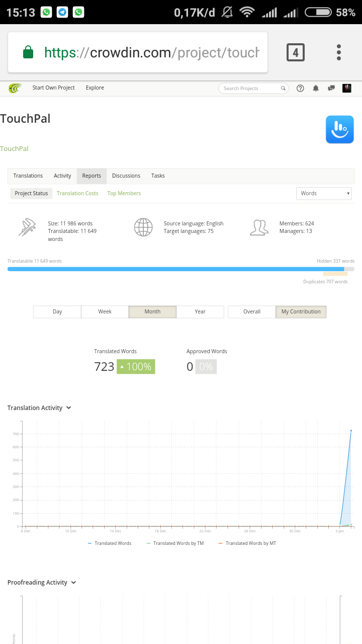The width and height of the screenshot is (362, 644).
Task: Tap the green padlock security icon
Action: [28, 52]
